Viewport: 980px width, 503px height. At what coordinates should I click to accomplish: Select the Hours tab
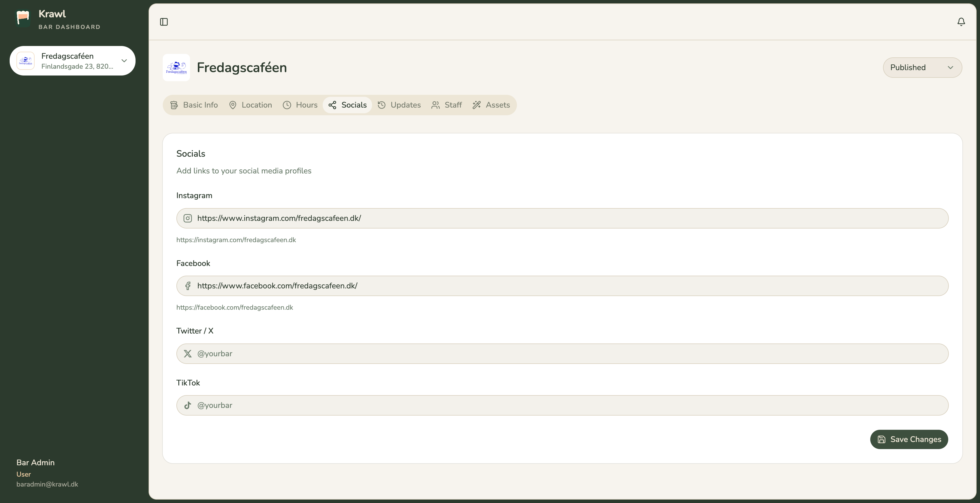pyautogui.click(x=300, y=105)
